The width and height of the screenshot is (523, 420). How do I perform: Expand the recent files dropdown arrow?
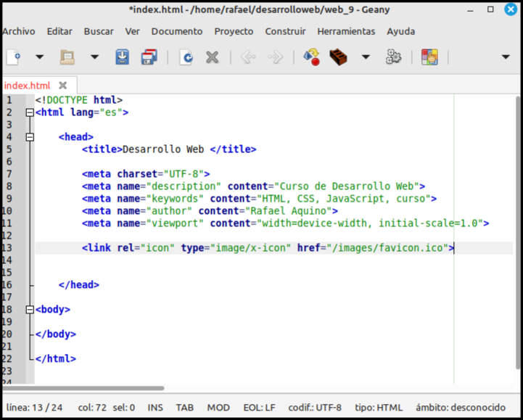(x=95, y=57)
